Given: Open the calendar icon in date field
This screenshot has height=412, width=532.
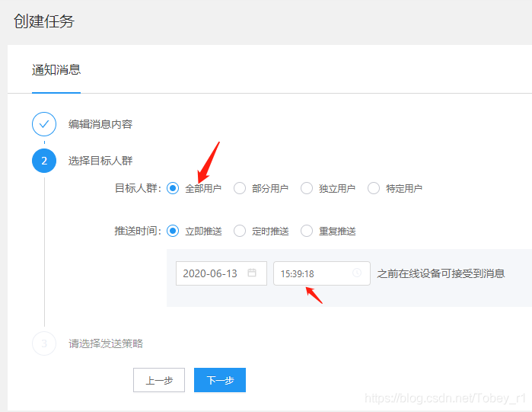Looking at the screenshot, I should click(x=252, y=273).
